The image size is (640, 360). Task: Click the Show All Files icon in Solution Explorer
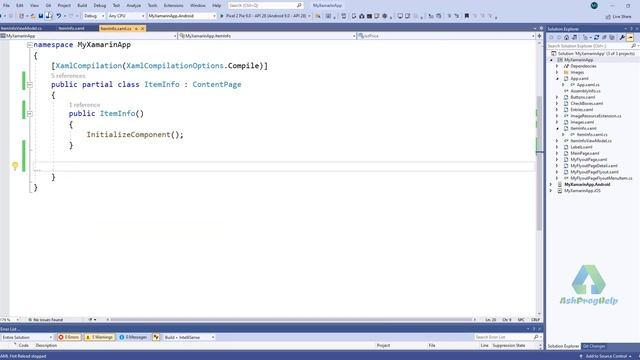[x=612, y=38]
